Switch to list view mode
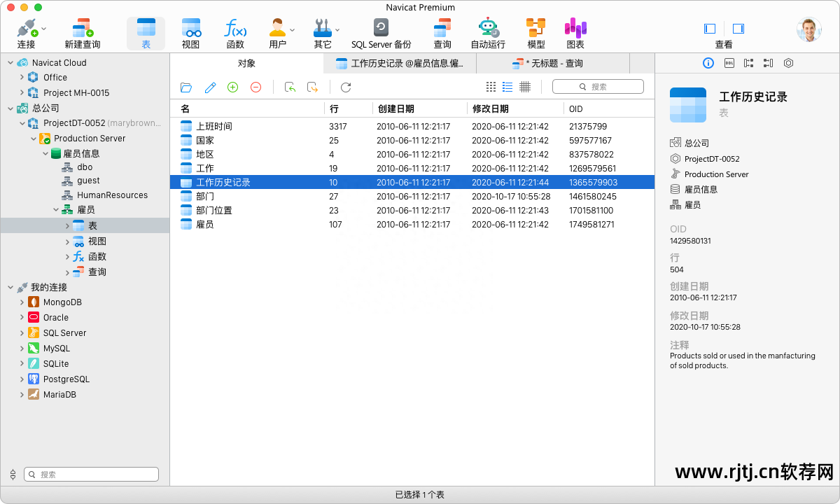Viewport: 840px width, 504px height. click(507, 87)
